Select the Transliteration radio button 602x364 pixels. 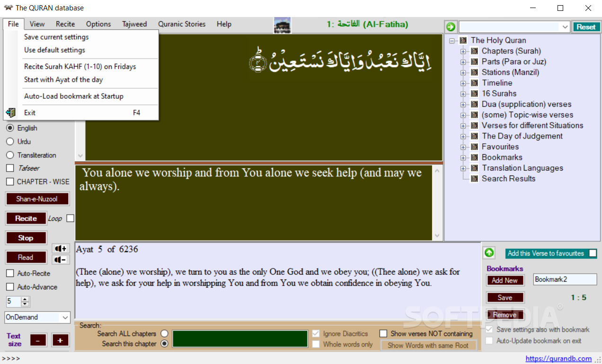click(9, 155)
